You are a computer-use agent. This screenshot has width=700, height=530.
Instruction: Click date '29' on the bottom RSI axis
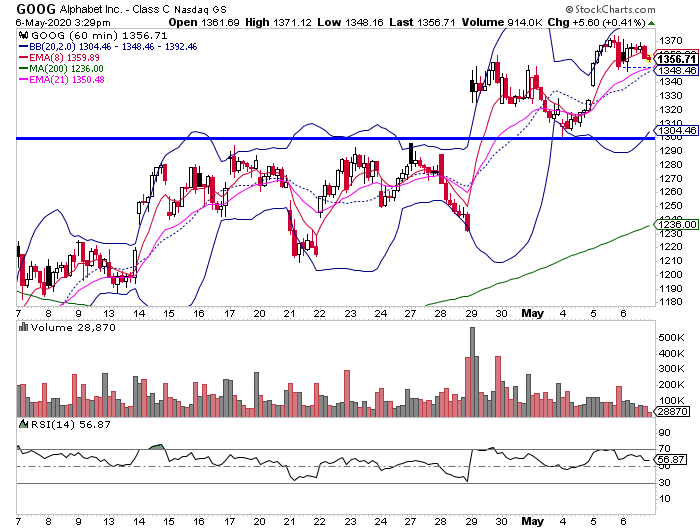[471, 521]
